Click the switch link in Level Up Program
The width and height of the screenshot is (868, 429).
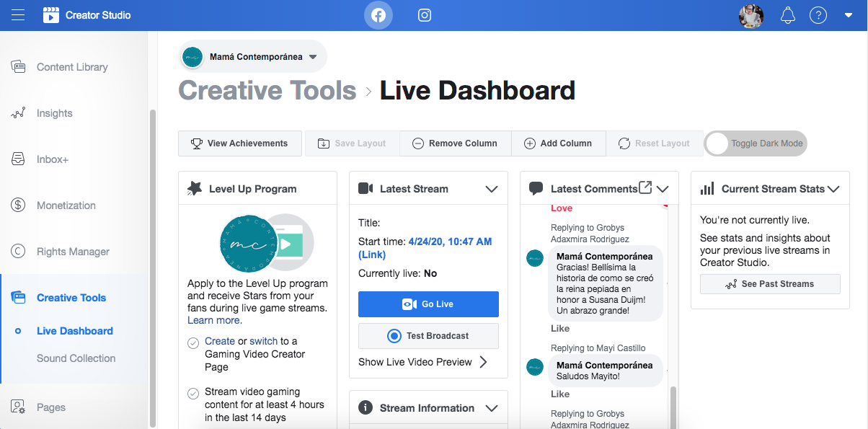click(263, 341)
